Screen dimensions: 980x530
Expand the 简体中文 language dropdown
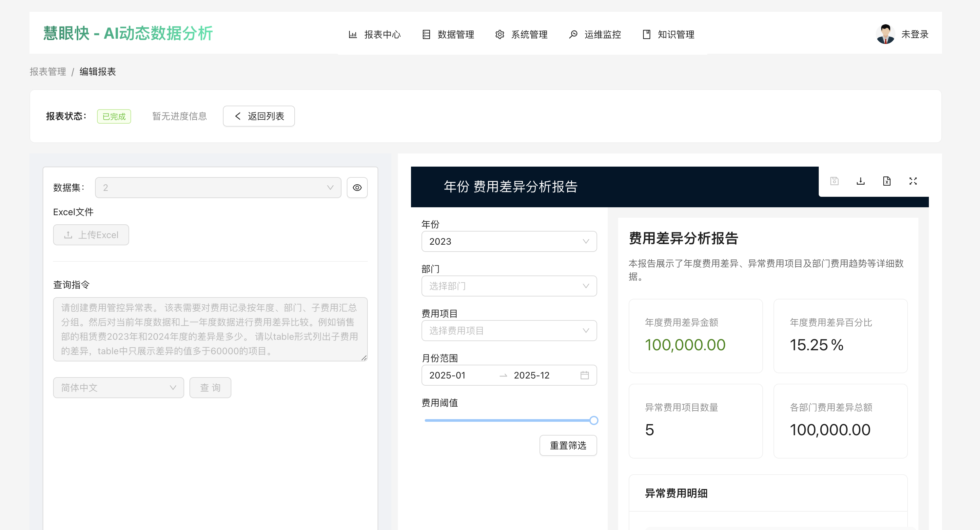point(118,388)
